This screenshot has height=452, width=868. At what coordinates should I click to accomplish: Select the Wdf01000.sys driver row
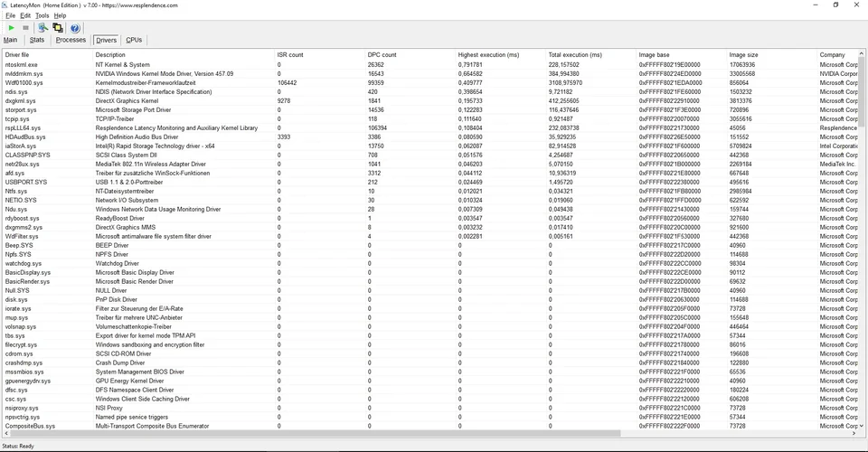(430, 83)
